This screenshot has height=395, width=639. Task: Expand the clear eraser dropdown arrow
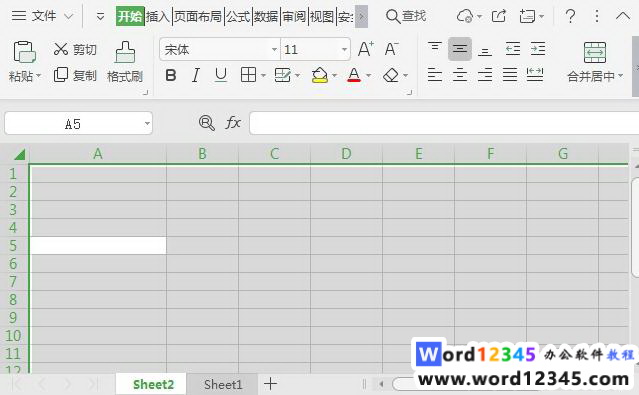coord(405,75)
